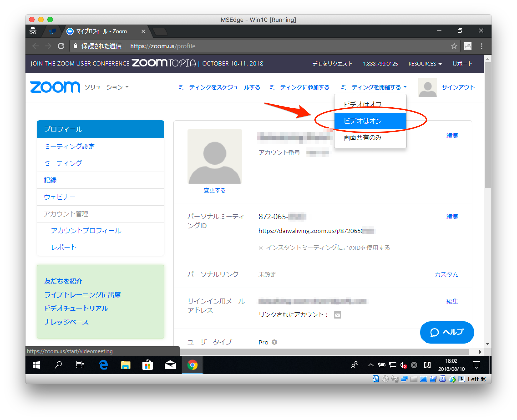
Task: Launch Chrome from the taskbar
Action: (x=192, y=365)
